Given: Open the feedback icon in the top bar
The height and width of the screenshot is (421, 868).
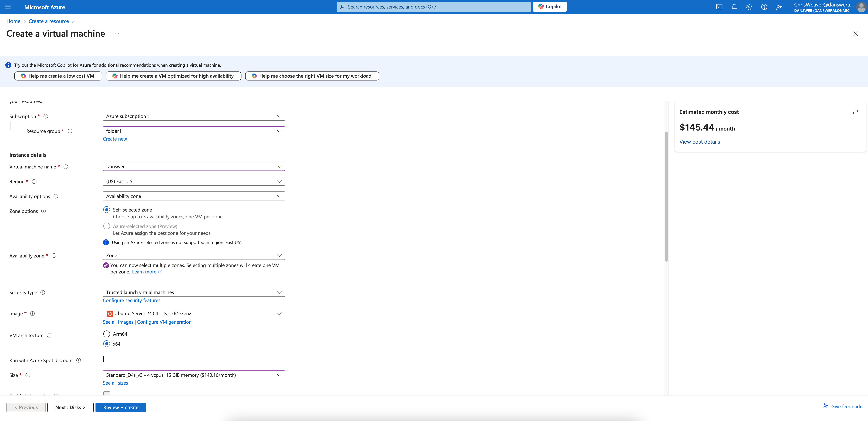Looking at the screenshot, I should point(779,7).
